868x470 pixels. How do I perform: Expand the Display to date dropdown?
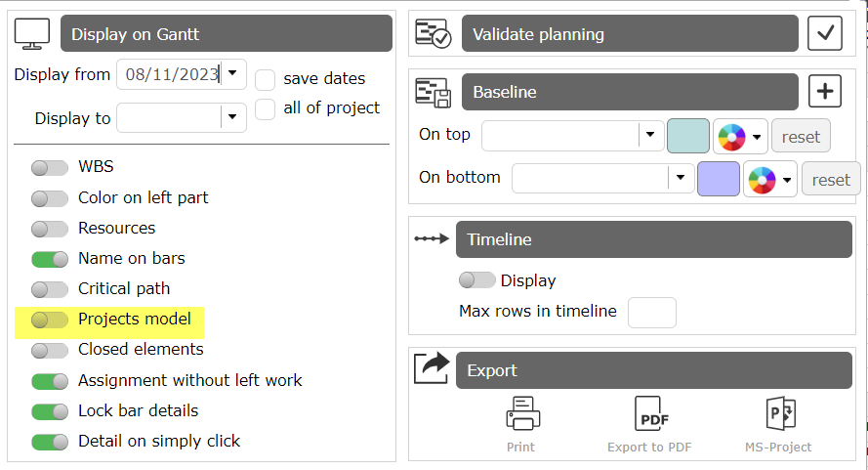point(232,117)
